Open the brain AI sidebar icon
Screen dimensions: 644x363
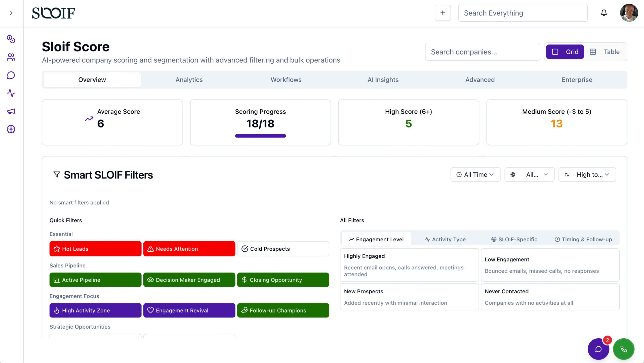coord(11,129)
